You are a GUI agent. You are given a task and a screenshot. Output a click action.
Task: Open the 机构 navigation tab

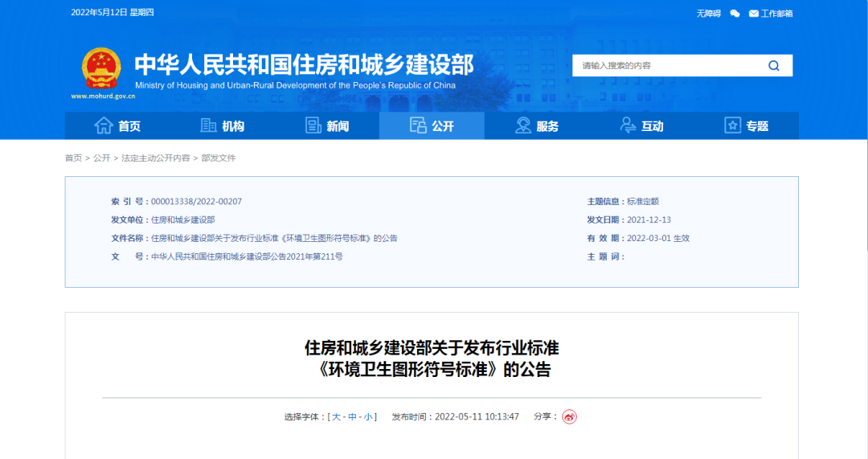pyautogui.click(x=222, y=125)
